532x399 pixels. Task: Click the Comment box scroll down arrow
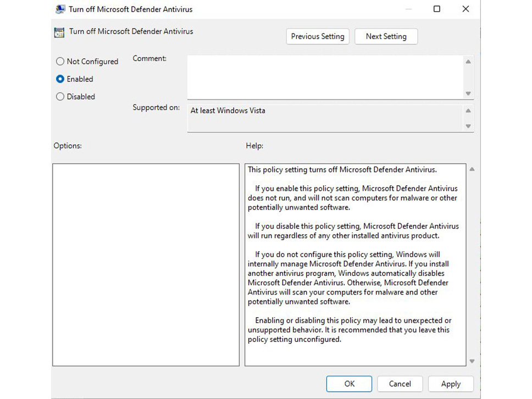[x=468, y=93]
